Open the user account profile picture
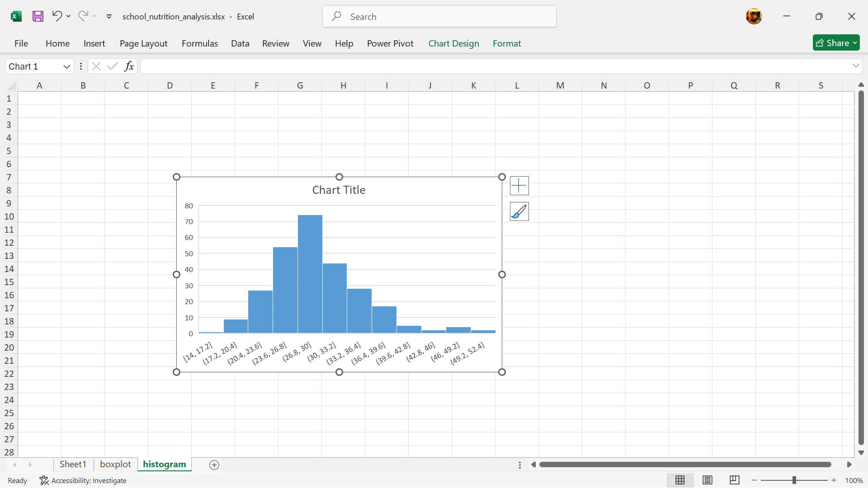 point(754,17)
